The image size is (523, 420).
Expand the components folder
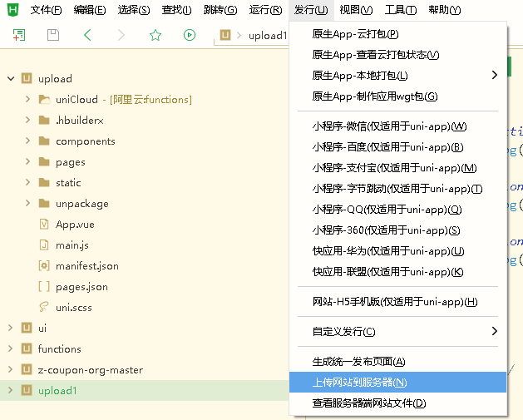point(28,141)
